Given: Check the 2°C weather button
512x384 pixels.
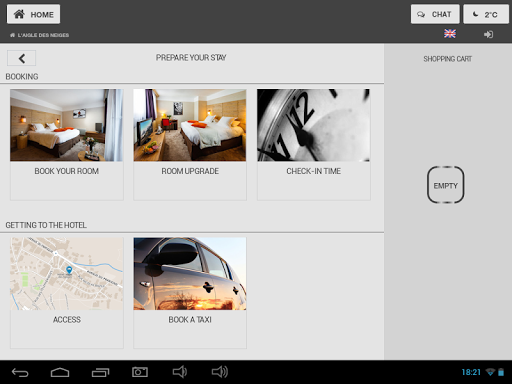Looking at the screenshot, I should [x=486, y=14].
